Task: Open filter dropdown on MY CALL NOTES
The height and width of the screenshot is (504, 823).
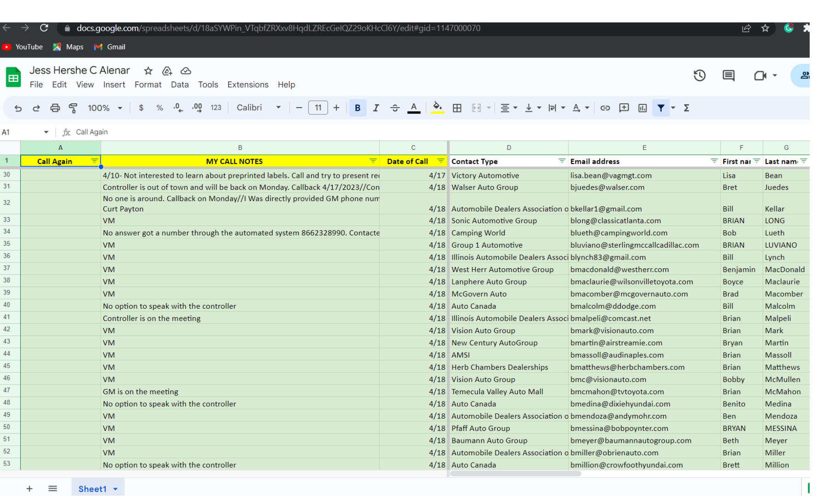Action: point(373,161)
